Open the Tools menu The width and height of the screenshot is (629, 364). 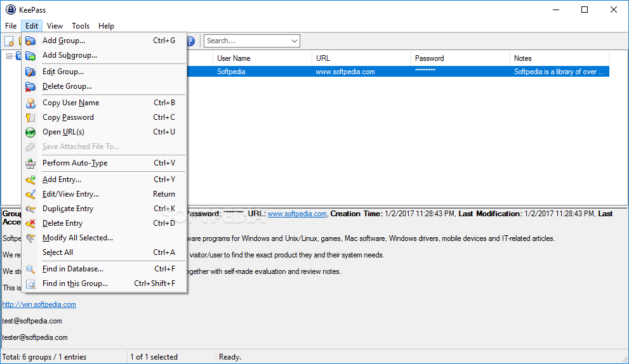click(x=81, y=25)
